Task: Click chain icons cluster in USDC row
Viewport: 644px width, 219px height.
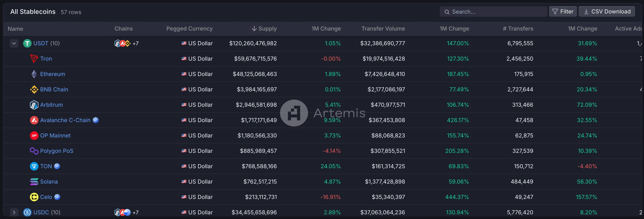Action: coord(122,213)
